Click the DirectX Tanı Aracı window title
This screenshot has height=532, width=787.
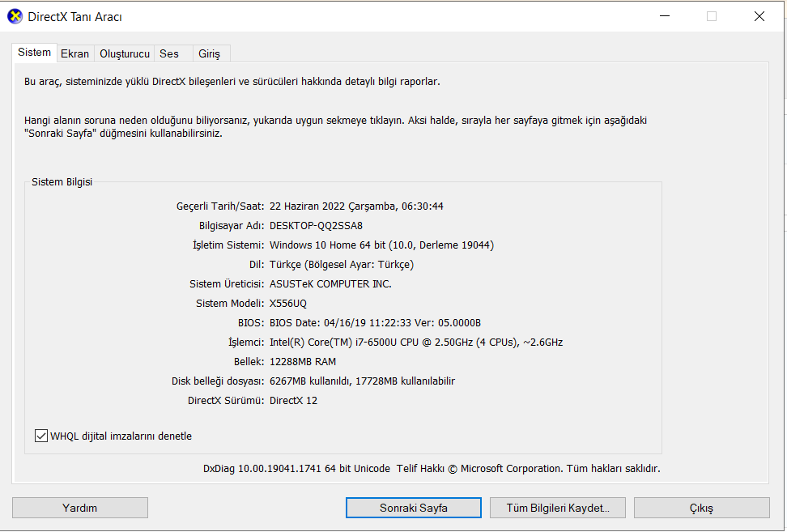click(74, 17)
